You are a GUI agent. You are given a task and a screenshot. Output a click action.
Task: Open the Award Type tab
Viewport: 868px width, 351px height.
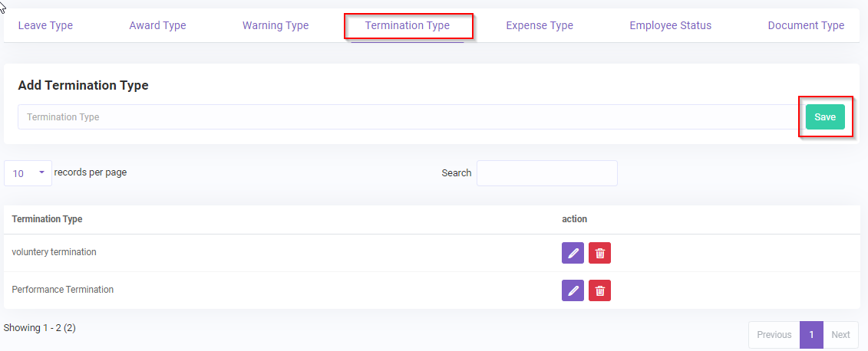(x=157, y=25)
